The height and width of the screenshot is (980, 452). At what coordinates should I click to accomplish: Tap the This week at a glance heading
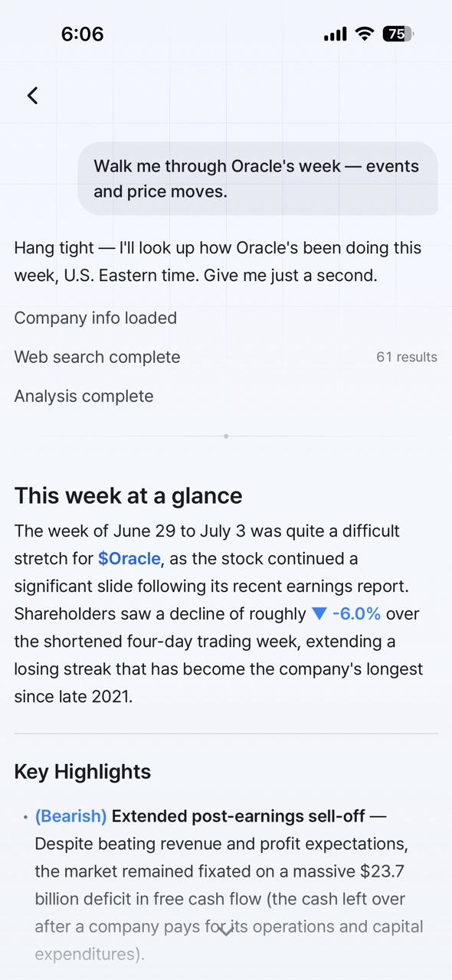coord(128,495)
